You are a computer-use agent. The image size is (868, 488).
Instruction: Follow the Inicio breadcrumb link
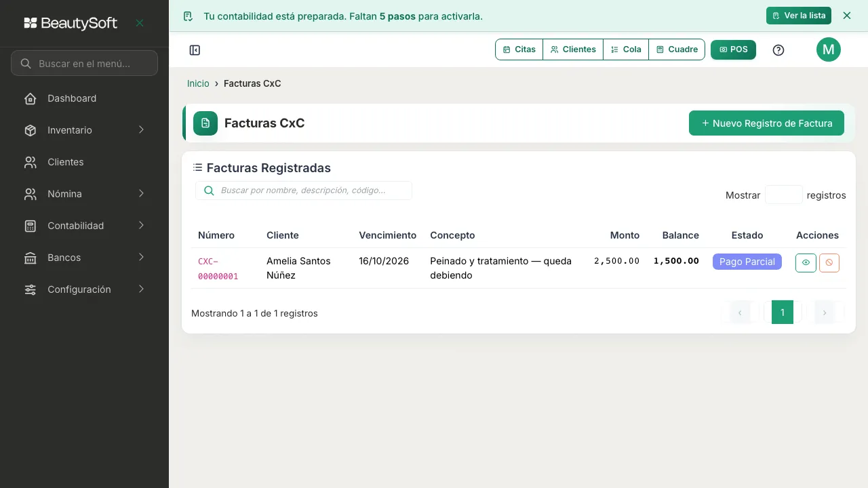coord(198,83)
